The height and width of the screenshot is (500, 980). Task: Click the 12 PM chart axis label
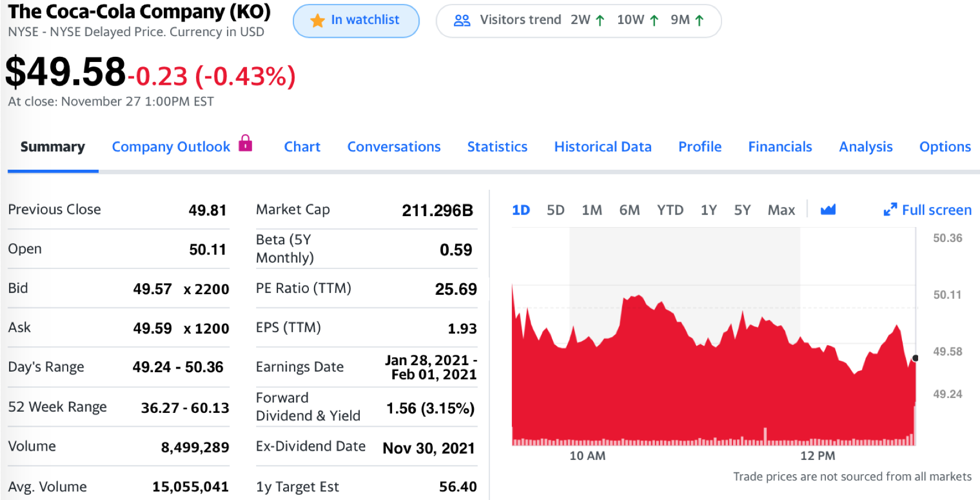pyautogui.click(x=818, y=456)
